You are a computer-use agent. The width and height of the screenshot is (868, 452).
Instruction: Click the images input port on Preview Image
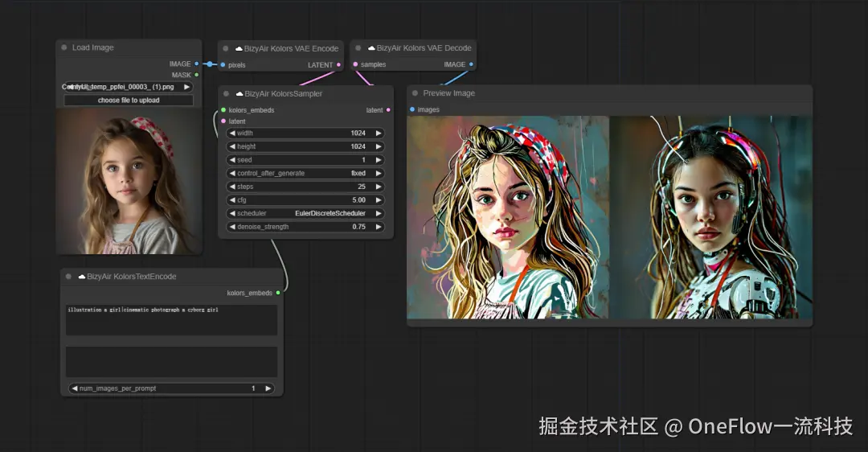tap(412, 109)
